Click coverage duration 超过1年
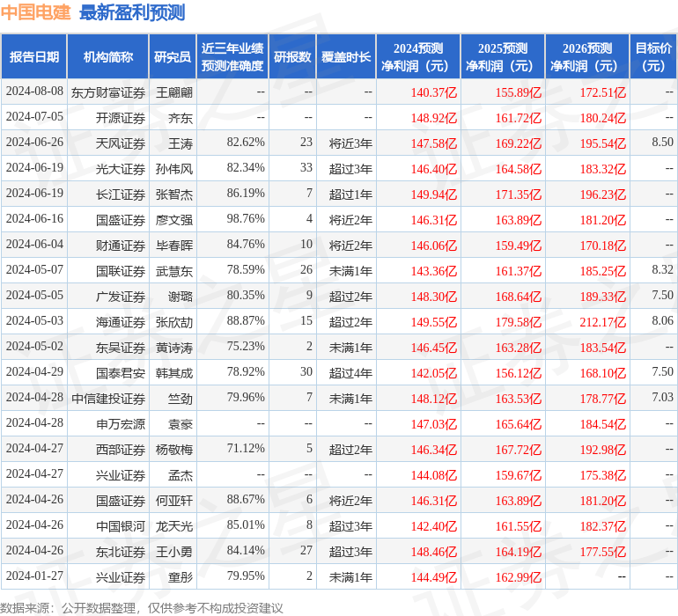678x616 pixels. (x=350, y=194)
